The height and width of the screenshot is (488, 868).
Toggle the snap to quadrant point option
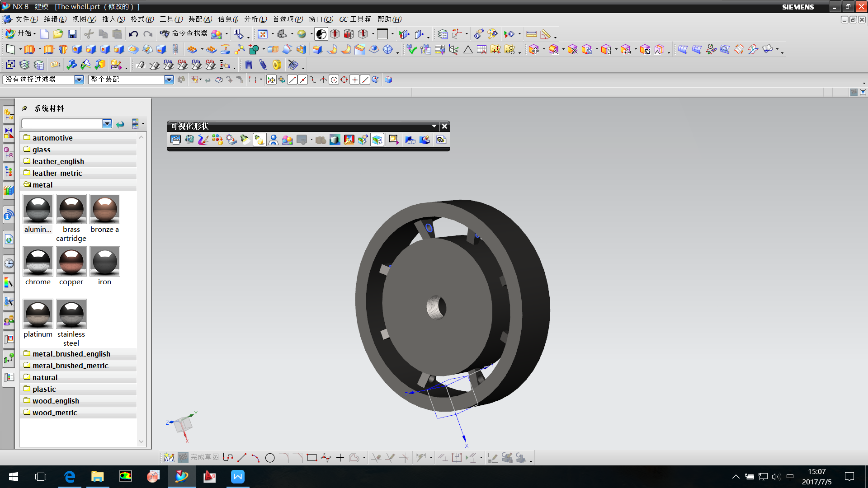[x=344, y=80]
